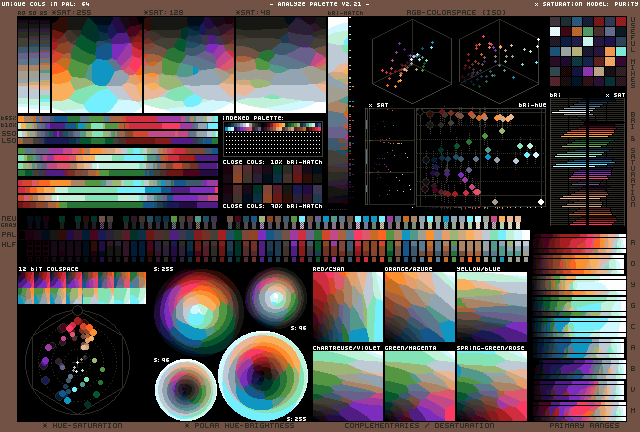
Task: Click the 'BRI-HUE' plot label
Action: (532, 105)
